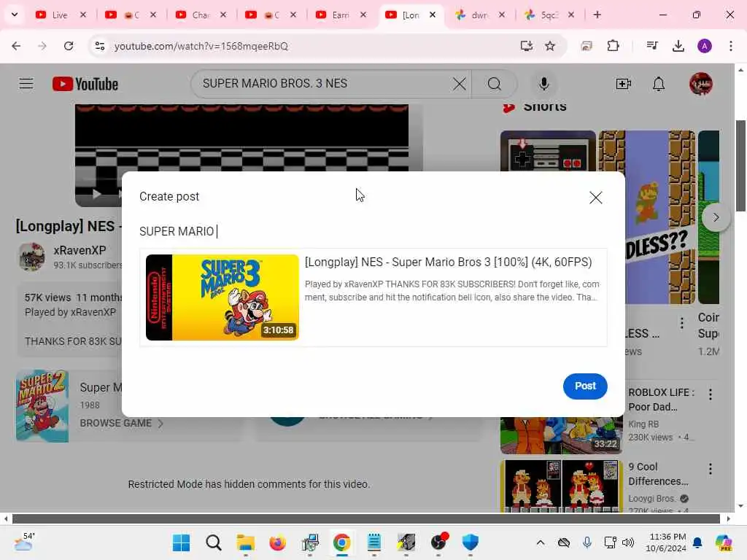The height and width of the screenshot is (560, 747).
Task: Open the Create video icon
Action: click(x=623, y=85)
